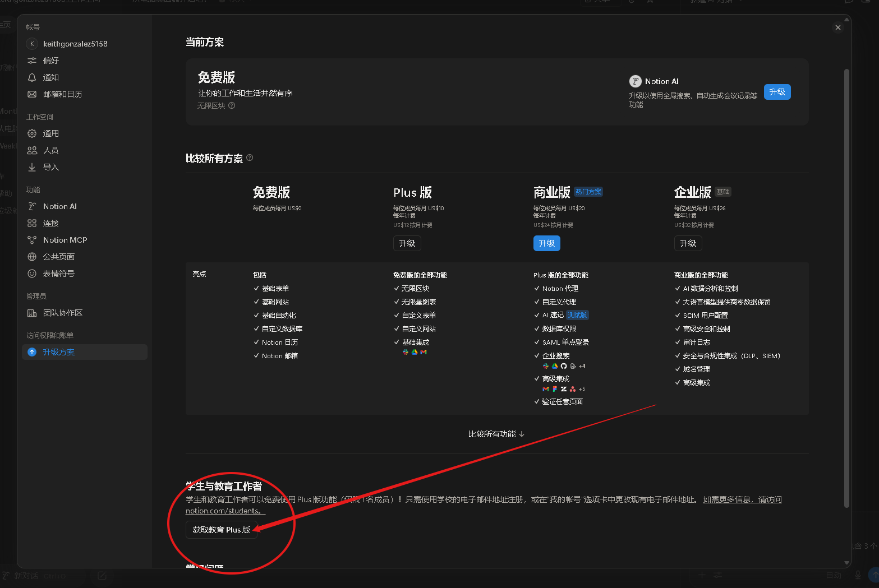Image resolution: width=879 pixels, height=588 pixels.
Task: Click the smiley icon for 表情符号
Action: 32,274
